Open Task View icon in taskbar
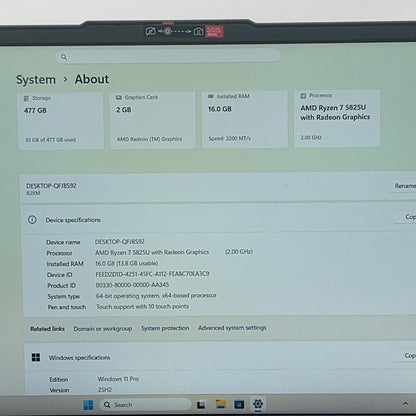 pyautogui.click(x=201, y=405)
